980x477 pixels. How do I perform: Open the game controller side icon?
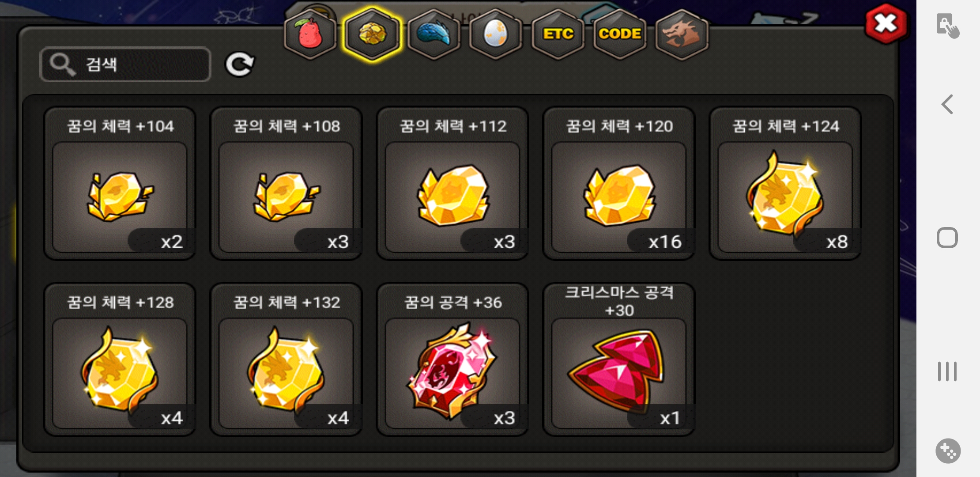(948, 451)
